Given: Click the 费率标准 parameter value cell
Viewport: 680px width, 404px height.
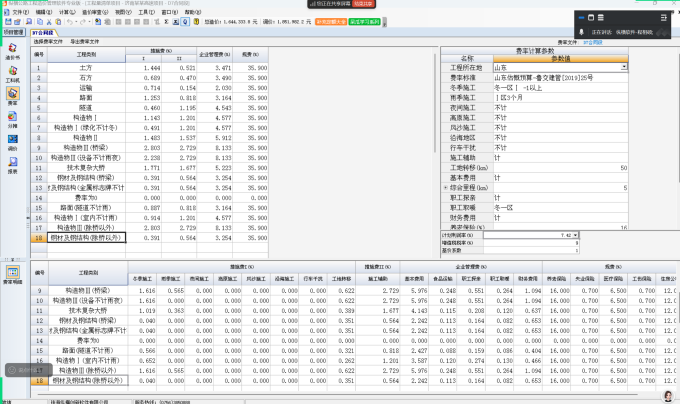Looking at the screenshot, I should [x=561, y=78].
